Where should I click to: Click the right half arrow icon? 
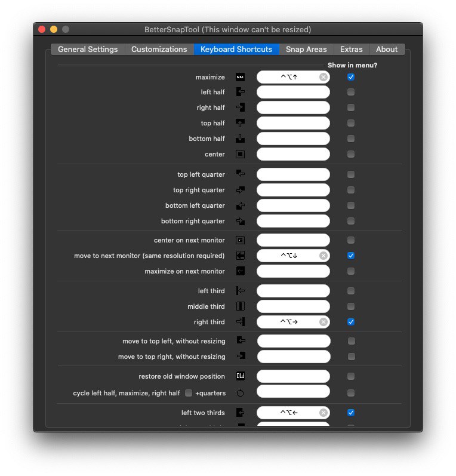[x=241, y=108]
